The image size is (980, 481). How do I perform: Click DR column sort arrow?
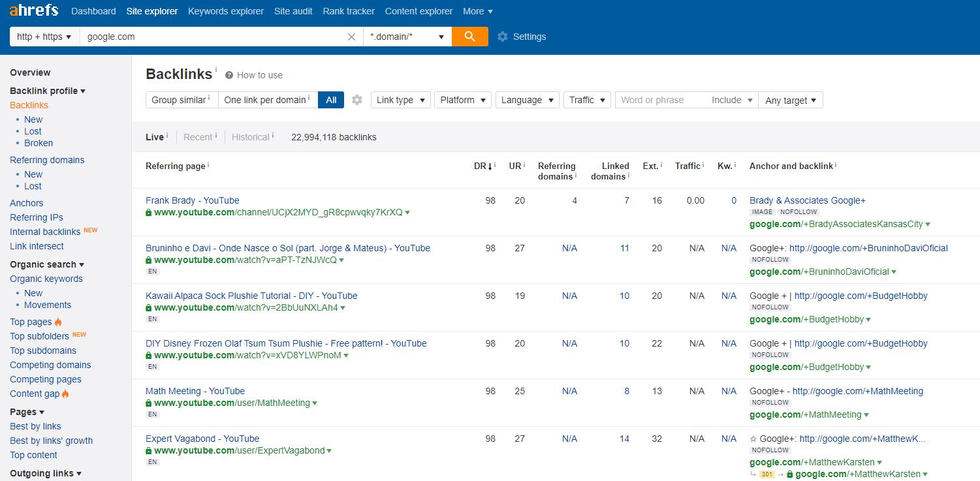(490, 166)
